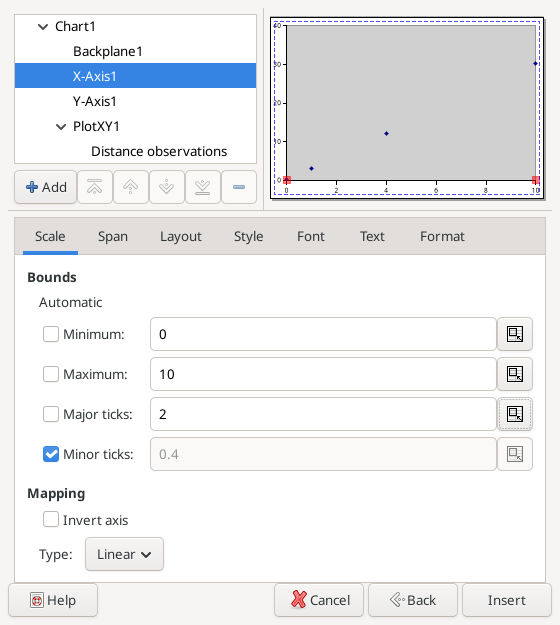This screenshot has width=560, height=625.
Task: Click the move-to-bottom arrow icon
Action: (x=202, y=187)
